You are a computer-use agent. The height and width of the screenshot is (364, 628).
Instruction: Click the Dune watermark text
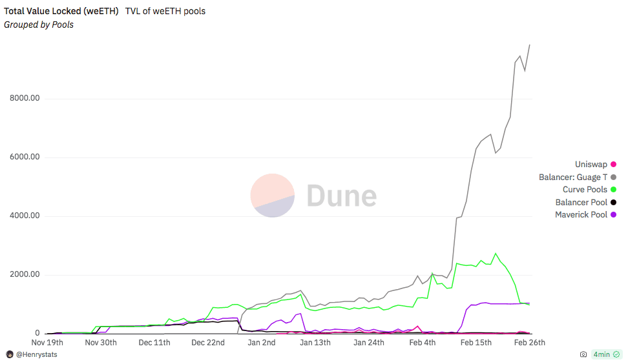click(x=341, y=196)
